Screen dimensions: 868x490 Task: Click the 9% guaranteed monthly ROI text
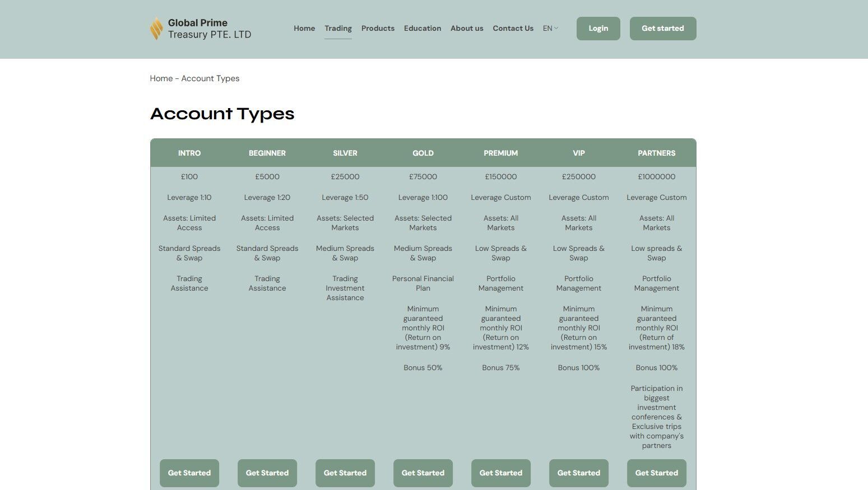(423, 328)
